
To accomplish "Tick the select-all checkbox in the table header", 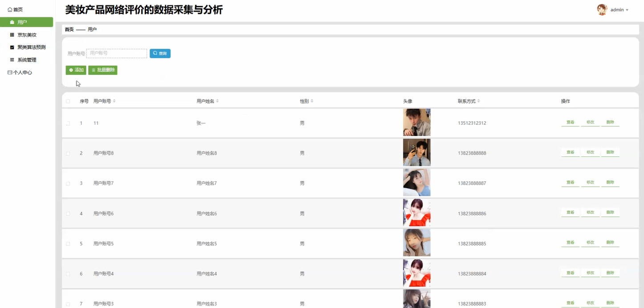I will click(x=68, y=101).
